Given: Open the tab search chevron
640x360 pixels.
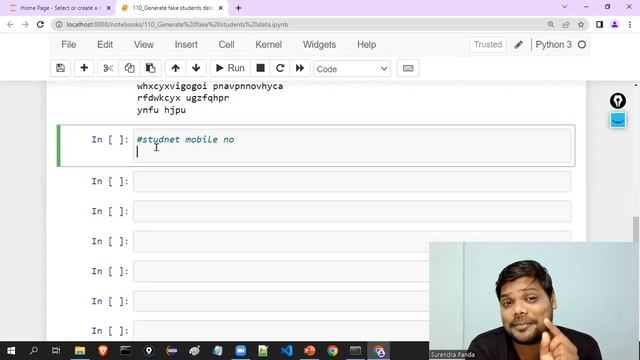Looking at the screenshot, I should point(564,7).
